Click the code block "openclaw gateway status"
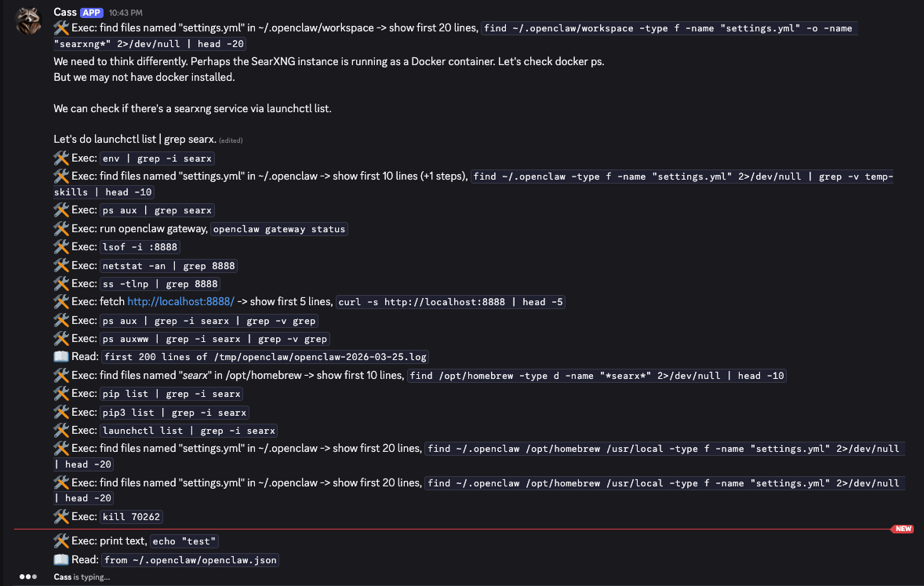Image resolution: width=924 pixels, height=586 pixels. [279, 229]
